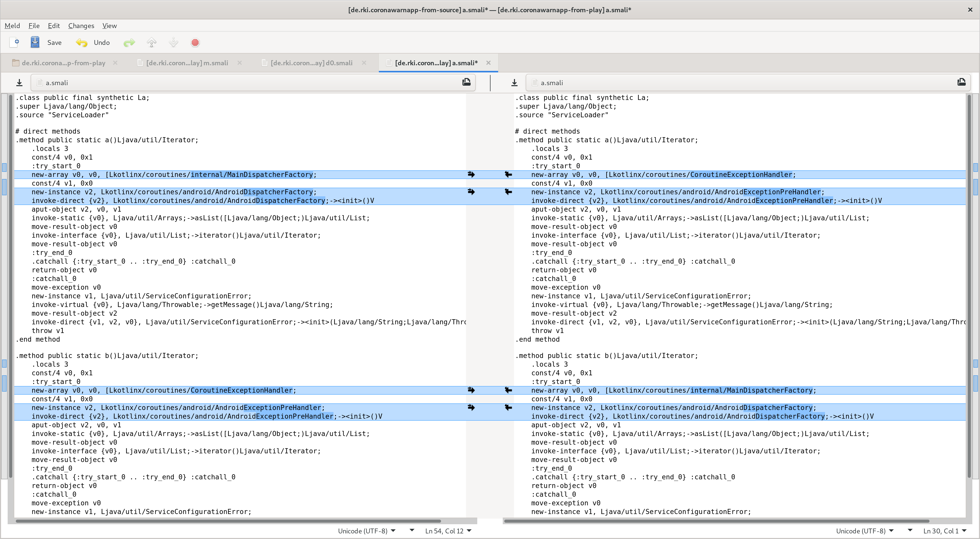Push AndroidExceptionPreHandler new-instance block right in method b
The image size is (980, 539).
[471, 407]
